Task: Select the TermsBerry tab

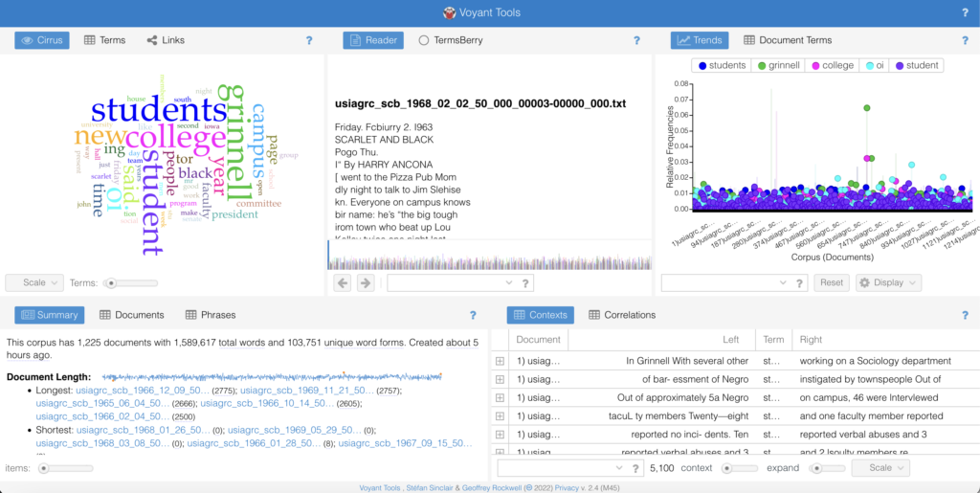Action: (x=451, y=40)
